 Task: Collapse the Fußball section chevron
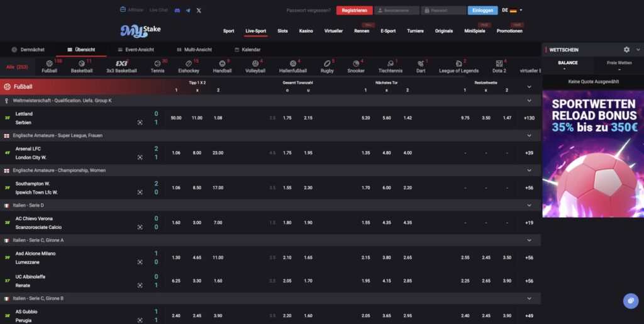[529, 87]
